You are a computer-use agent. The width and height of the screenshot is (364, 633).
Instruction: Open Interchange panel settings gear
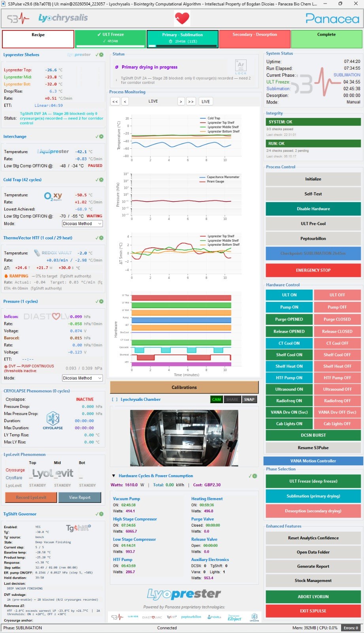coord(101,136)
